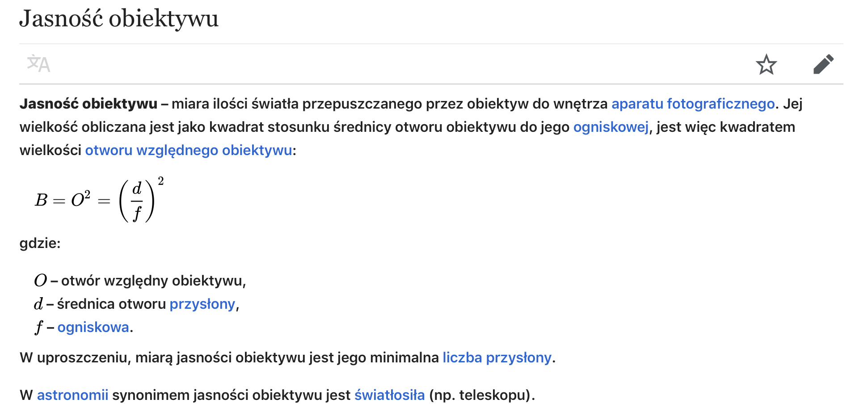Open the "ogniskowa" link in the definition list
The height and width of the screenshot is (416, 868).
pos(93,327)
